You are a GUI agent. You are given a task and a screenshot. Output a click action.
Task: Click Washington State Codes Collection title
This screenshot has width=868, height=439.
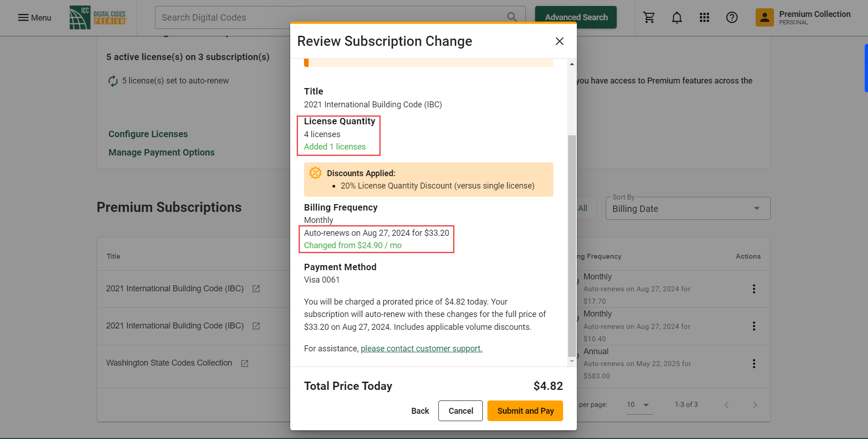click(x=169, y=363)
